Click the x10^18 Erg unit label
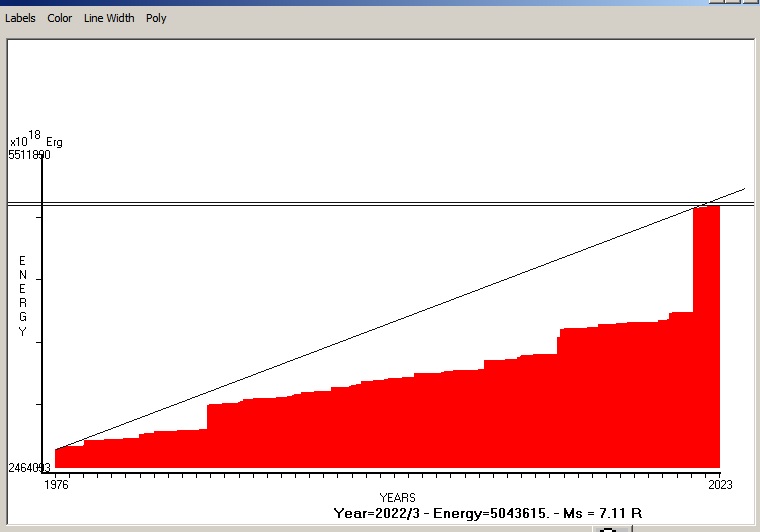The image size is (760, 532). (36, 140)
